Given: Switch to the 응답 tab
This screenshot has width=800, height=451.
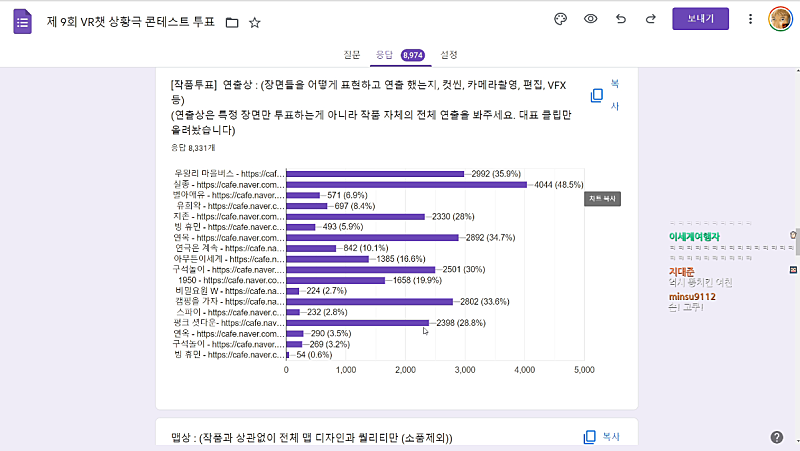Looking at the screenshot, I should pos(384,55).
